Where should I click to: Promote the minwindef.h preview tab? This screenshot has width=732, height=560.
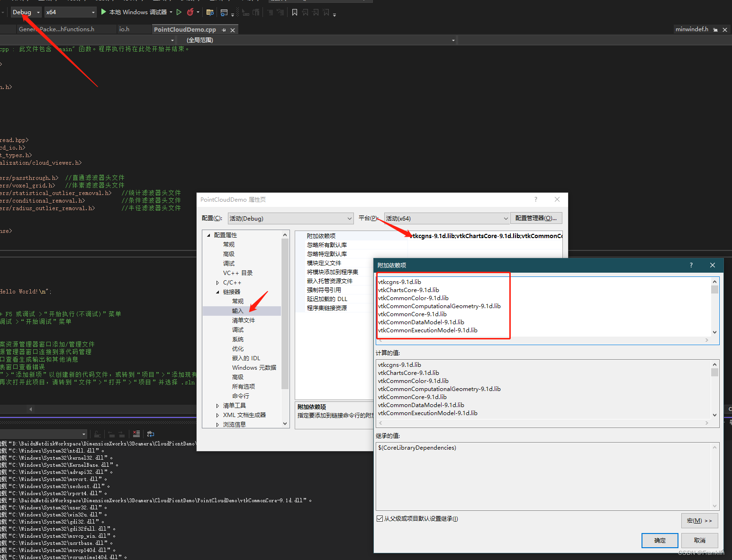pyautogui.click(x=715, y=30)
